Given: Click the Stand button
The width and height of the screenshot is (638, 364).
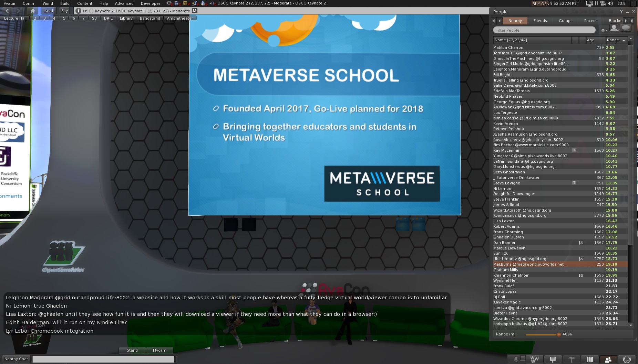Looking at the screenshot, I should coord(132,350).
